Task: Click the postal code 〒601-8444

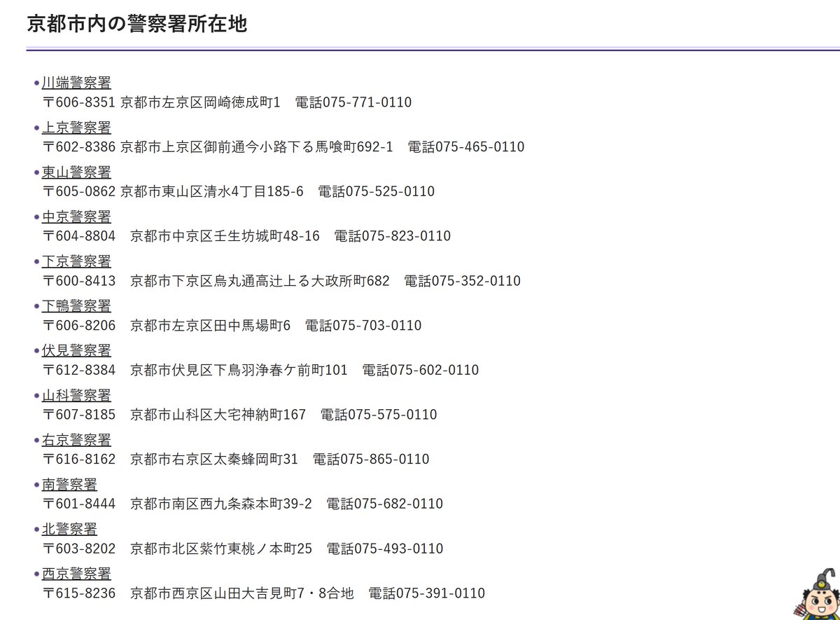Action: [79, 504]
